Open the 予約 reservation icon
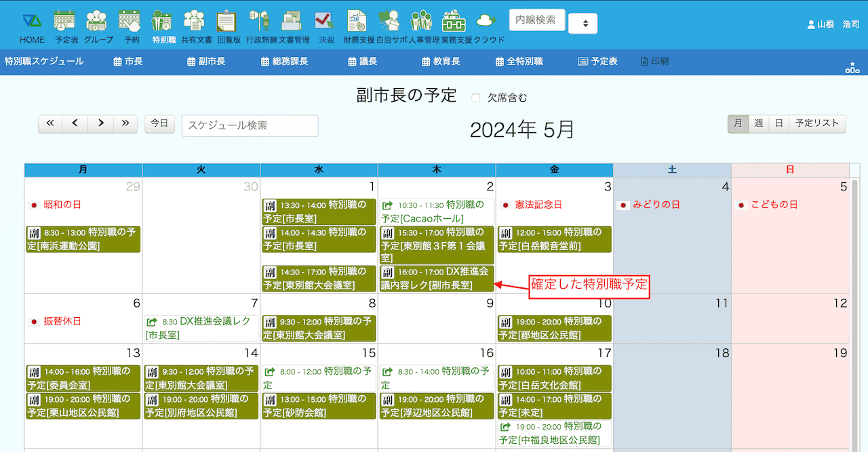 [x=130, y=22]
